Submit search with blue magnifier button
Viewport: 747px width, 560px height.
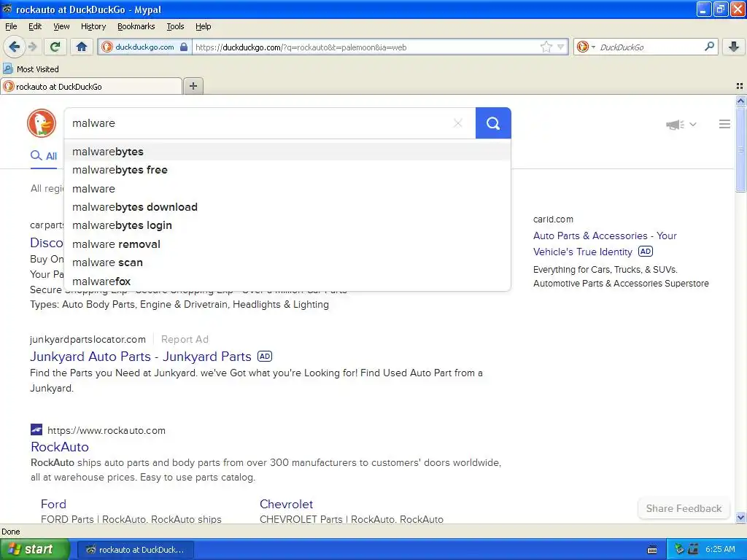coord(493,123)
